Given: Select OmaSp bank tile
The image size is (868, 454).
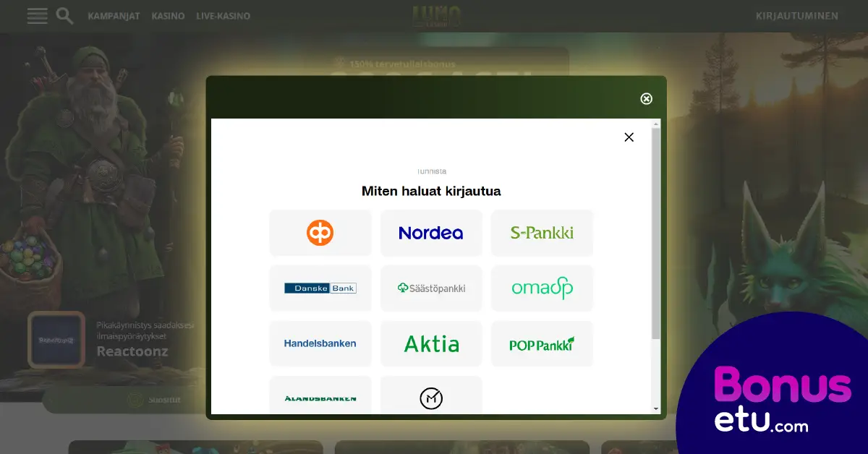Looking at the screenshot, I should coord(542,288).
